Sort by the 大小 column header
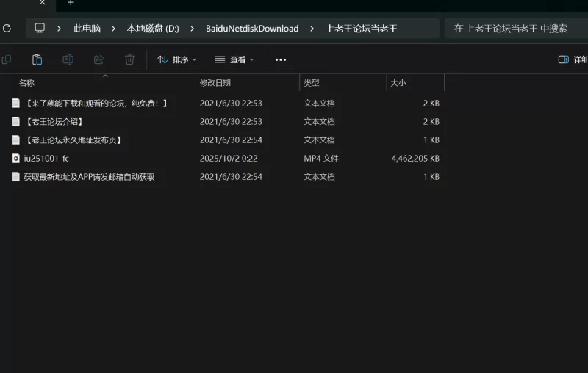 (398, 83)
